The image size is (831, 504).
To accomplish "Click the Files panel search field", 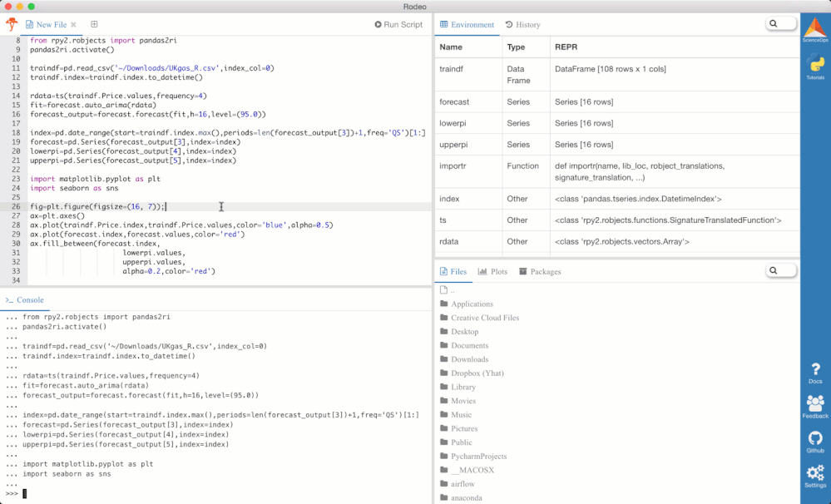I will [780, 271].
